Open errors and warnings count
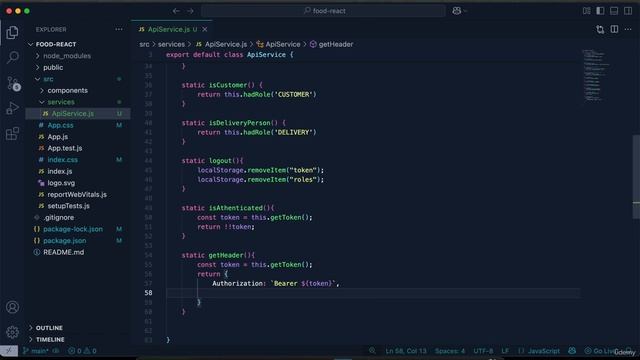The width and height of the screenshot is (640, 360). click(x=82, y=351)
